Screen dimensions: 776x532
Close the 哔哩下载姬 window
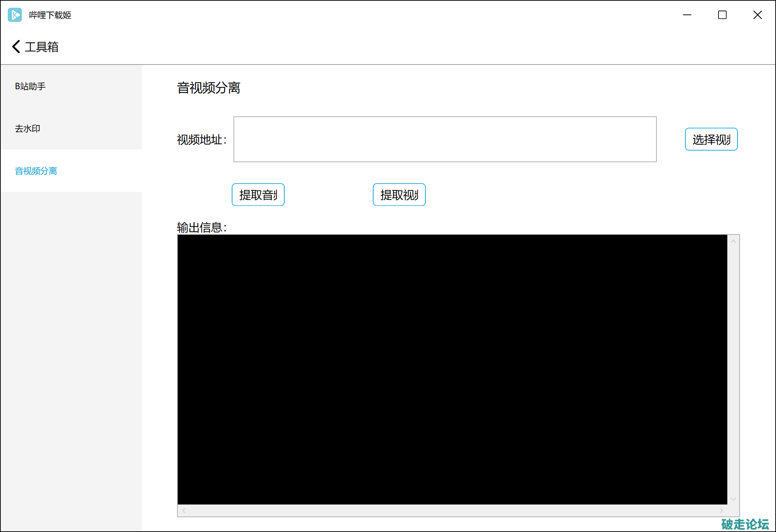[757, 15]
